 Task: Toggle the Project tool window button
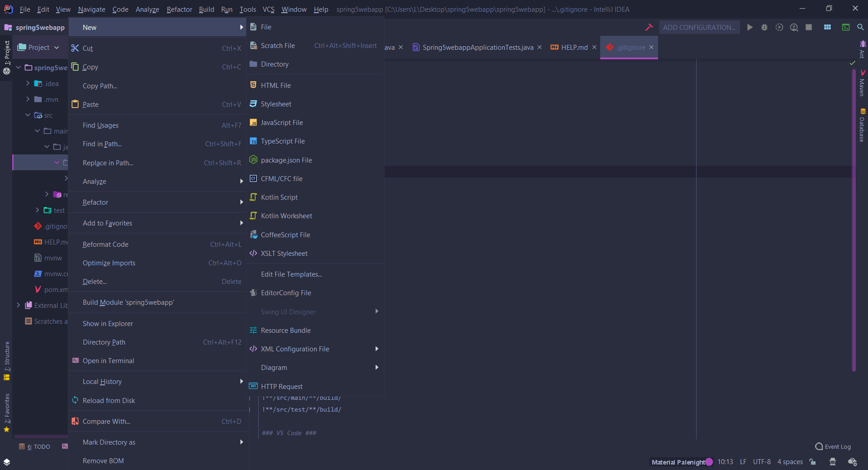point(7,58)
